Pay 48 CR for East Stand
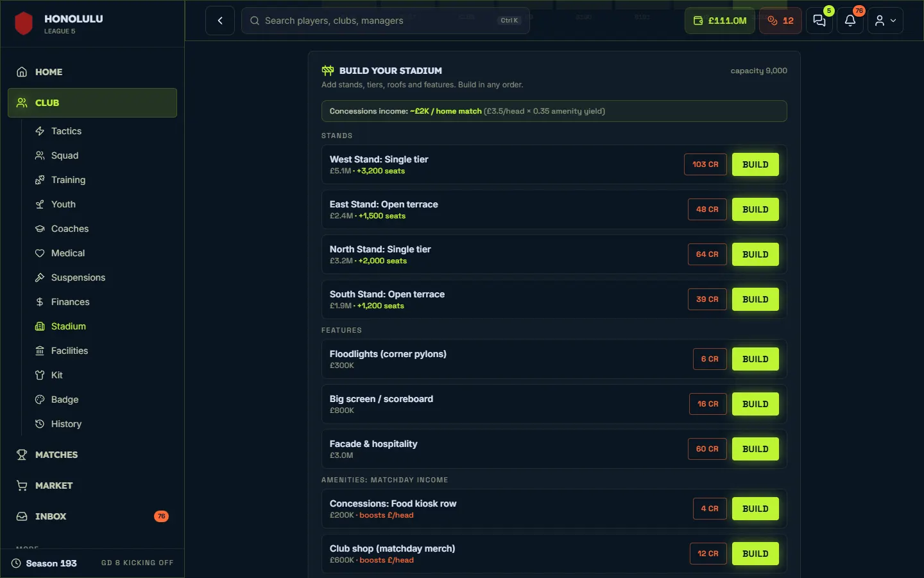Image resolution: width=924 pixels, height=578 pixels. pyautogui.click(x=707, y=209)
